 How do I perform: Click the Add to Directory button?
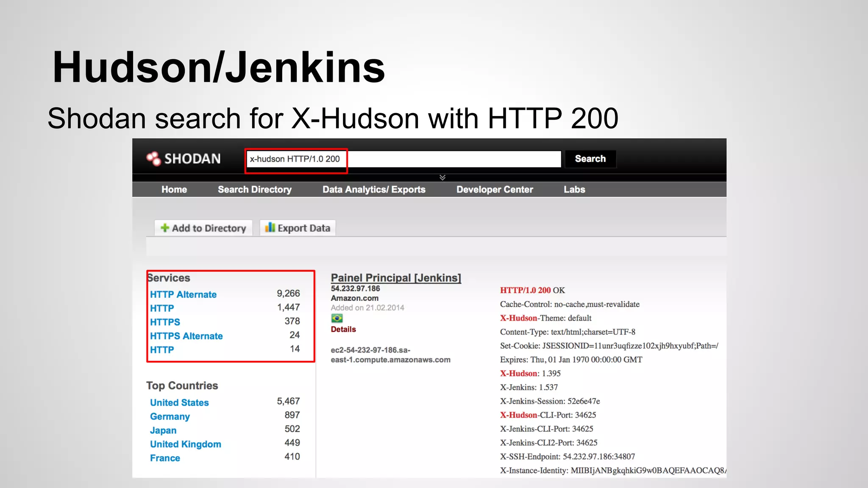tap(203, 228)
